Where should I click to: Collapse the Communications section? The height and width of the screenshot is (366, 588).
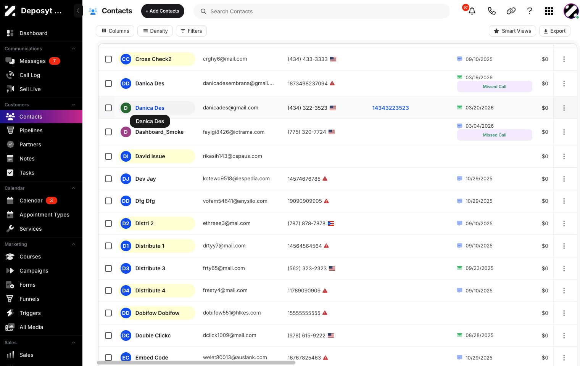[74, 49]
